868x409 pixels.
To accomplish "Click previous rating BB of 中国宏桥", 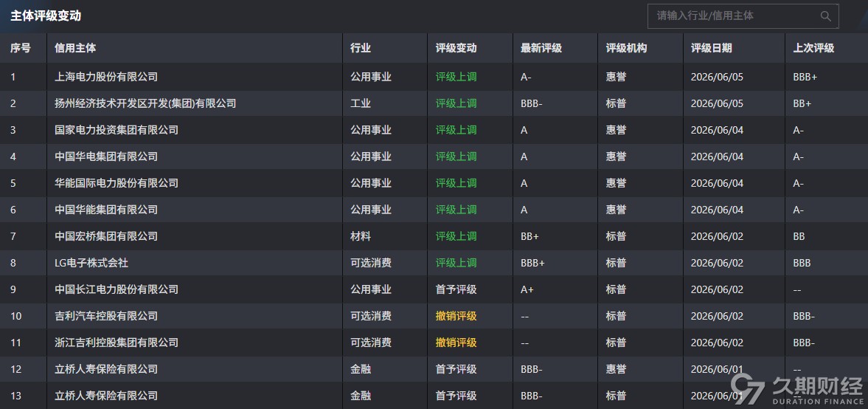I will tap(799, 237).
